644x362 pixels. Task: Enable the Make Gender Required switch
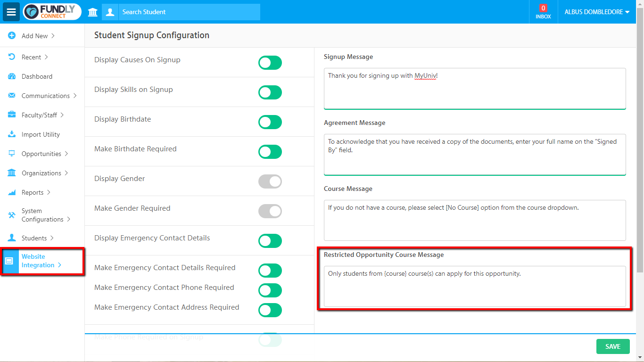tap(270, 211)
